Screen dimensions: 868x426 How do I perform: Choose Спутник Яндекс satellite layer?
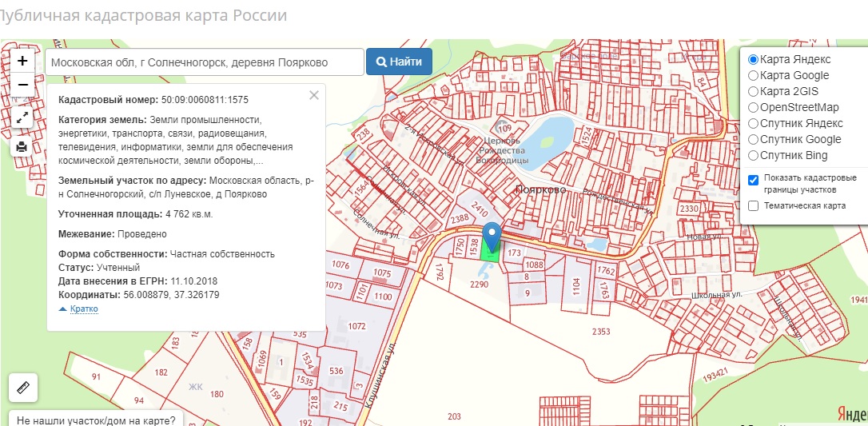click(753, 123)
